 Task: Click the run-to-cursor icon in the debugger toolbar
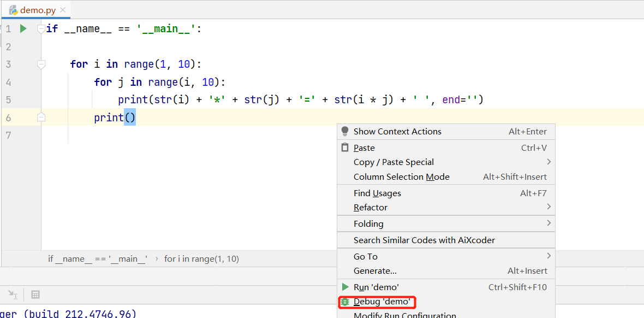coord(13,295)
